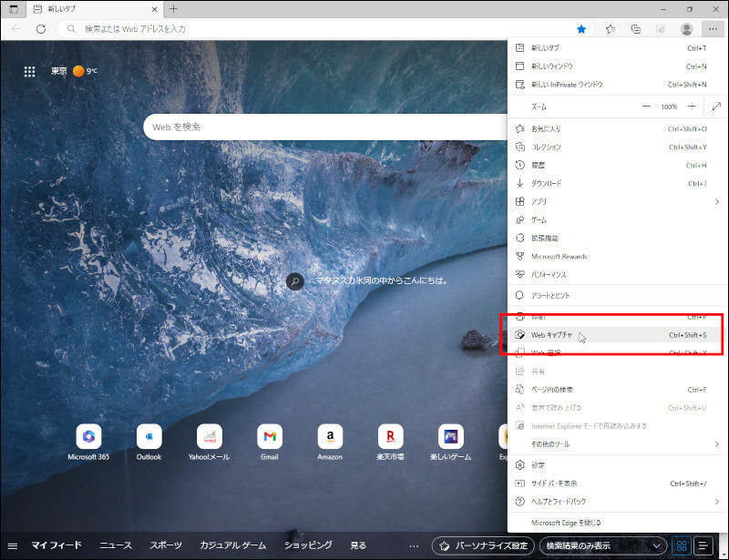Switch feed to grid view layout
Screen dimensions: 729x560
681,545
